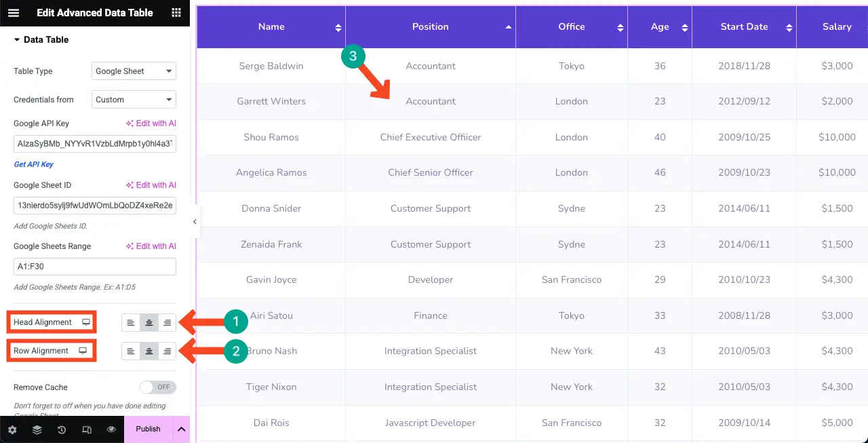The height and width of the screenshot is (443, 868).
Task: Open the Table Type dropdown
Action: click(134, 71)
